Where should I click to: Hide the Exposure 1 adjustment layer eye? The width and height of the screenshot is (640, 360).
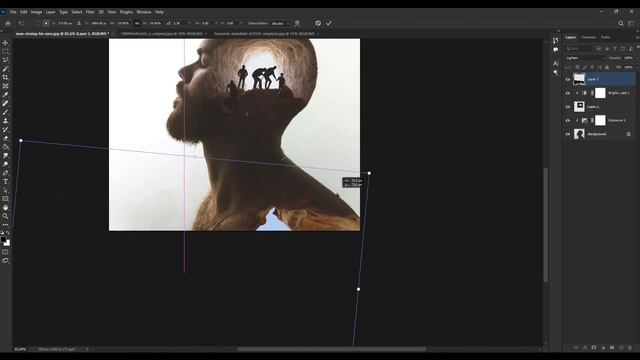(567, 120)
